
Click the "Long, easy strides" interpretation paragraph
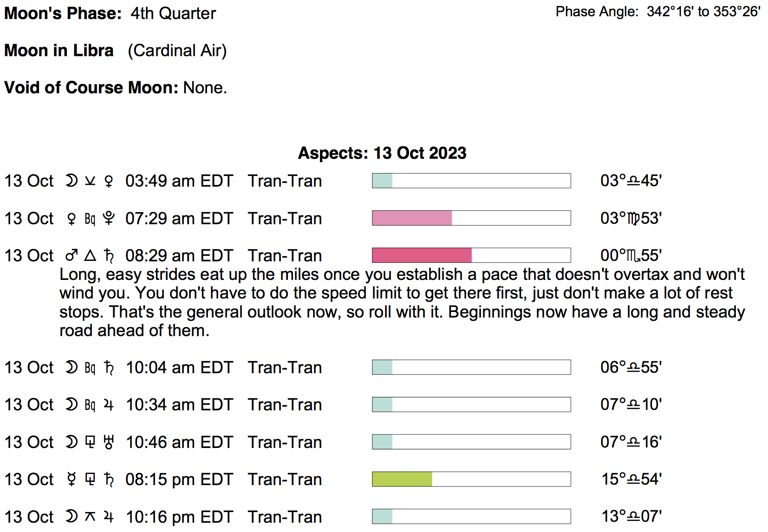coord(402,302)
